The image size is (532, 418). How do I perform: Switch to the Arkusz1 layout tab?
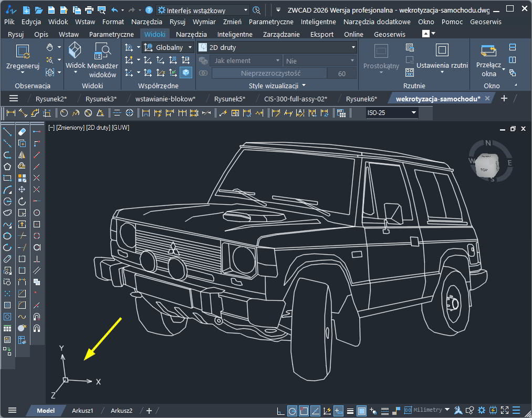[x=82, y=411]
